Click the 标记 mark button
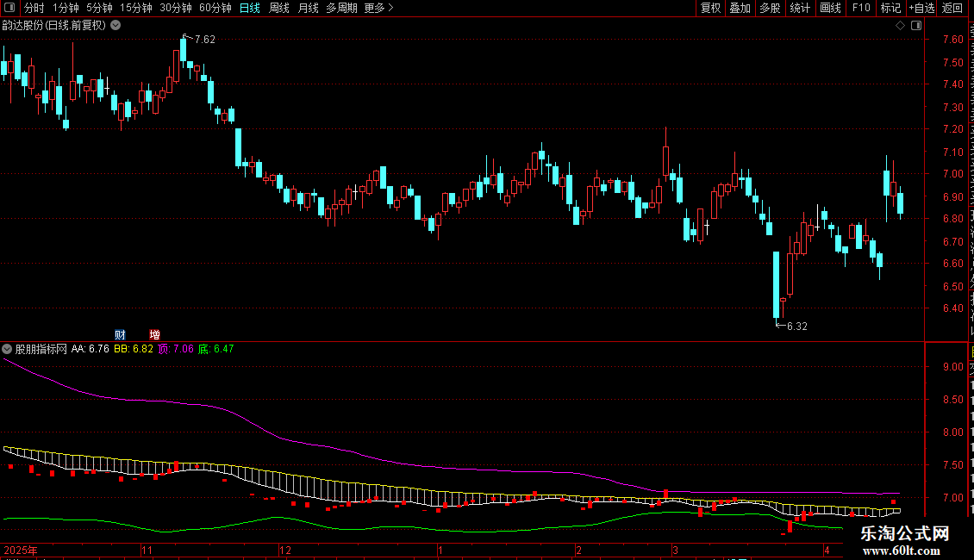The width and height of the screenshot is (974, 560). pos(890,8)
